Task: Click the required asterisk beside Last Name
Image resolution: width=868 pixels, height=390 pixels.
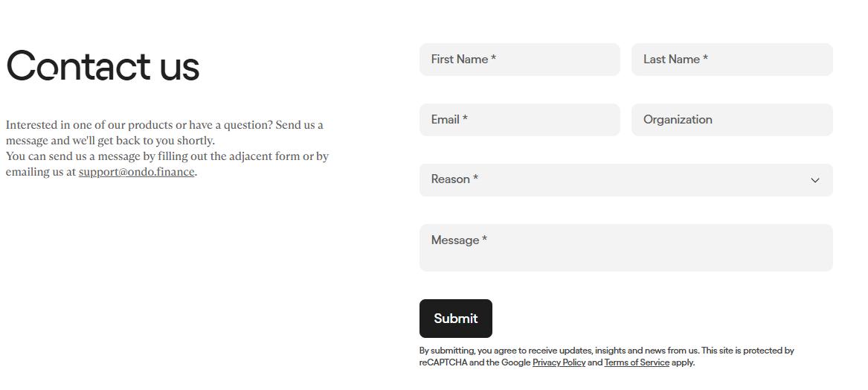Action: pos(705,59)
